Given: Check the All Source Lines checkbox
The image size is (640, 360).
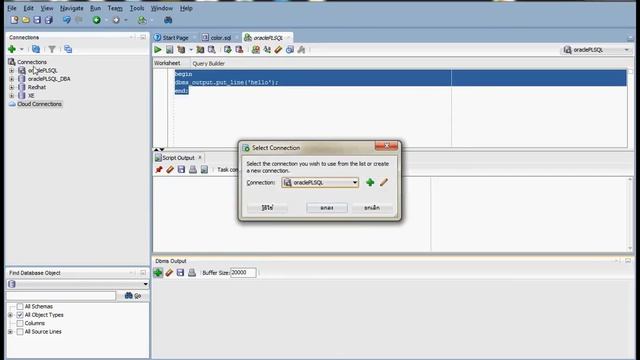Looking at the screenshot, I should pyautogui.click(x=20, y=332).
